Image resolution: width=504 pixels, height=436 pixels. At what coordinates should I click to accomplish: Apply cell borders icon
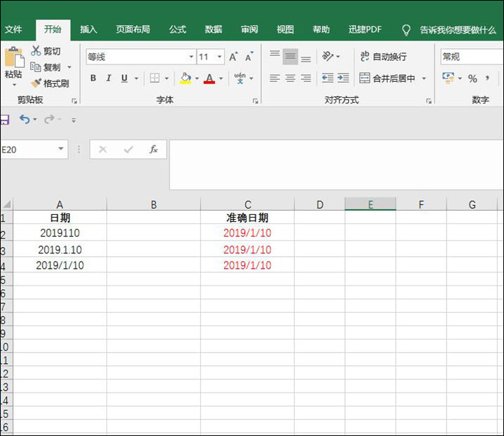[155, 78]
